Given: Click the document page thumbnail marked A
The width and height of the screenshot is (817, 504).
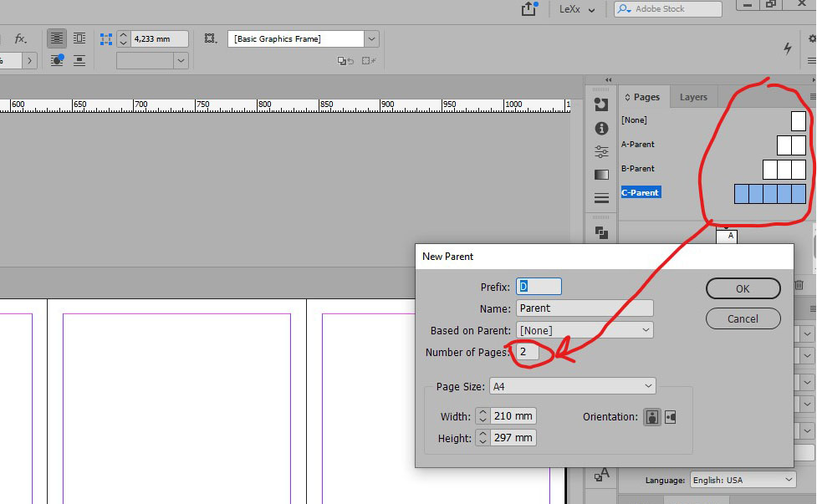Looking at the screenshot, I should point(727,237).
